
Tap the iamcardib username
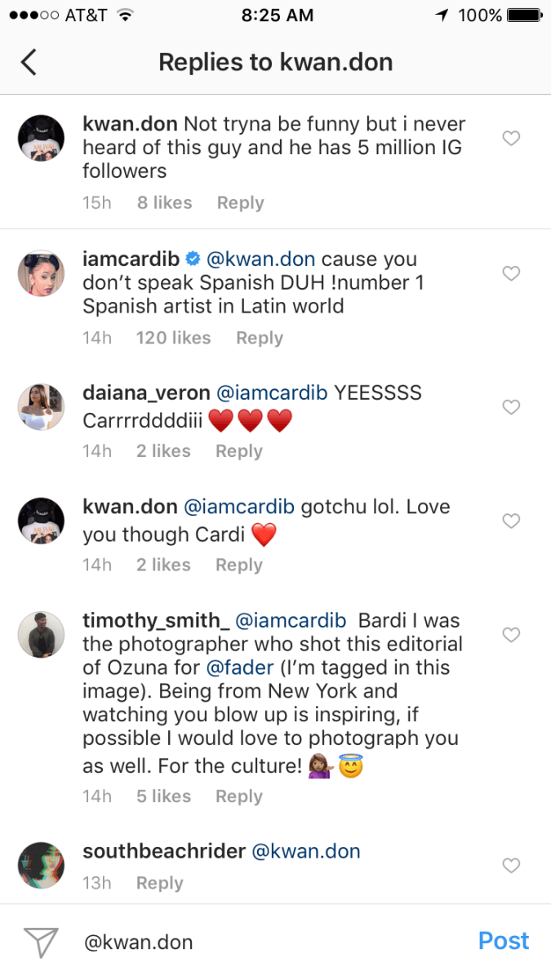pos(131,259)
